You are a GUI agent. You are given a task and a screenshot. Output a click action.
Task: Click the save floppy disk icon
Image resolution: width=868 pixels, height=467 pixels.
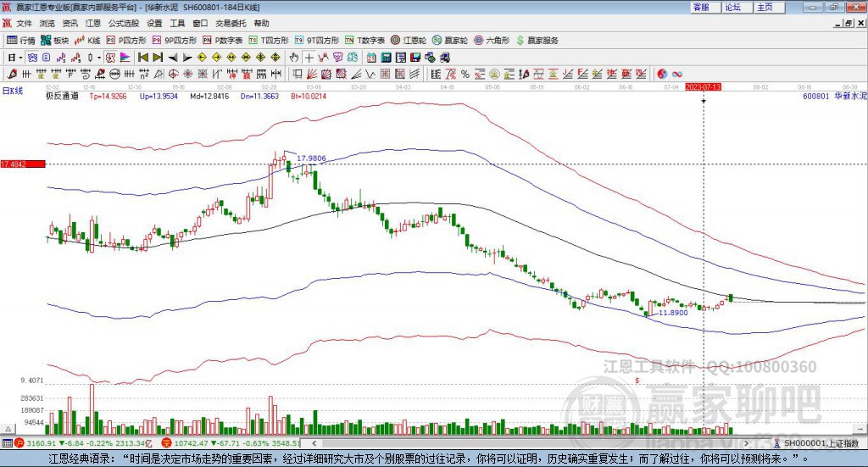click(x=415, y=58)
